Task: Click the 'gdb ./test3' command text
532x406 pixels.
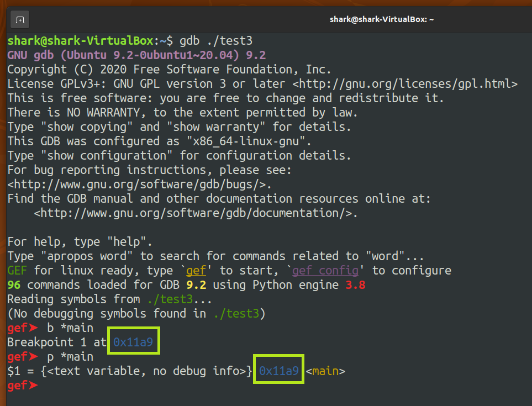Action: tap(216, 41)
